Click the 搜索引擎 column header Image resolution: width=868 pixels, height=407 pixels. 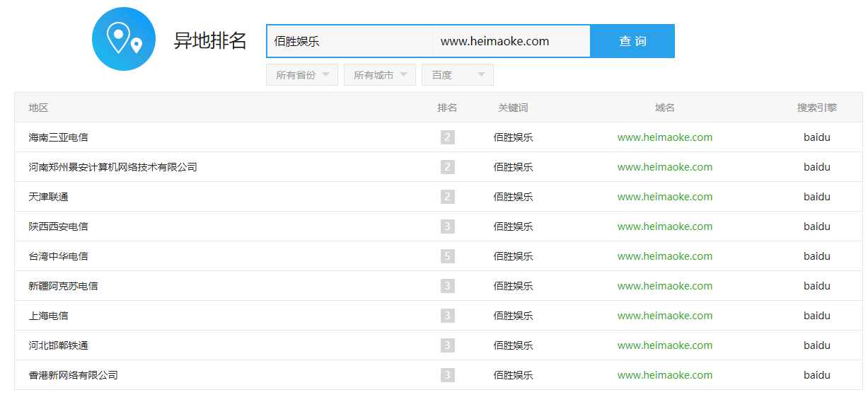(x=817, y=108)
